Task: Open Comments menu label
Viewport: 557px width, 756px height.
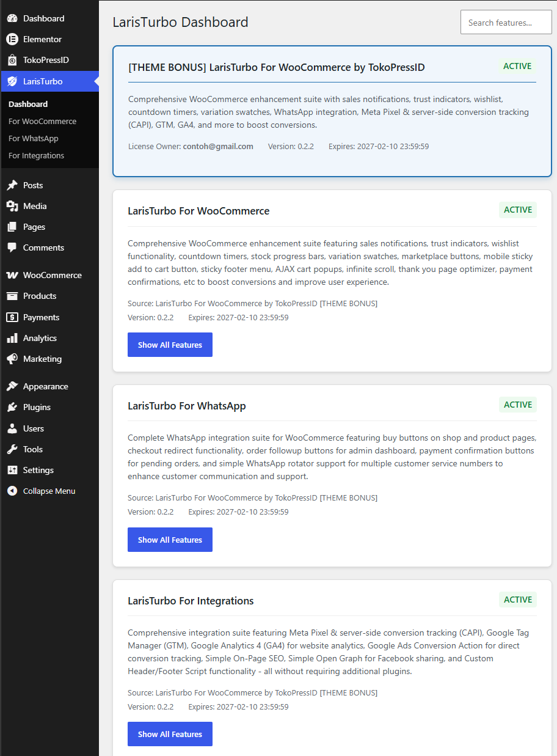Action: coord(43,248)
